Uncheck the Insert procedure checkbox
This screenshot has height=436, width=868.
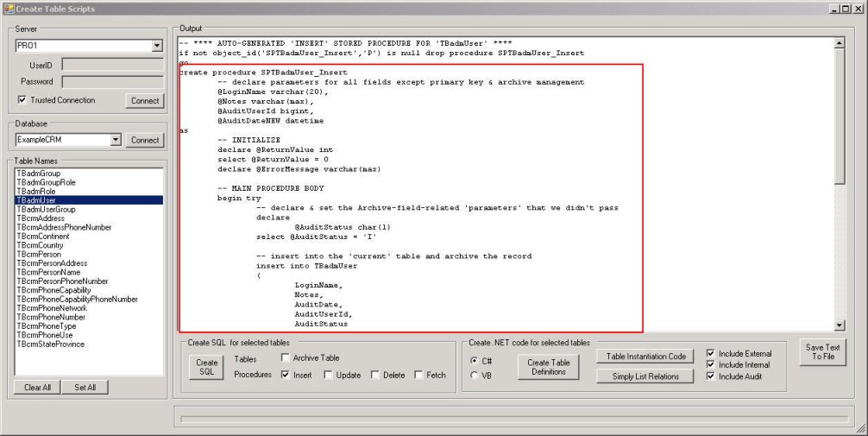[285, 375]
